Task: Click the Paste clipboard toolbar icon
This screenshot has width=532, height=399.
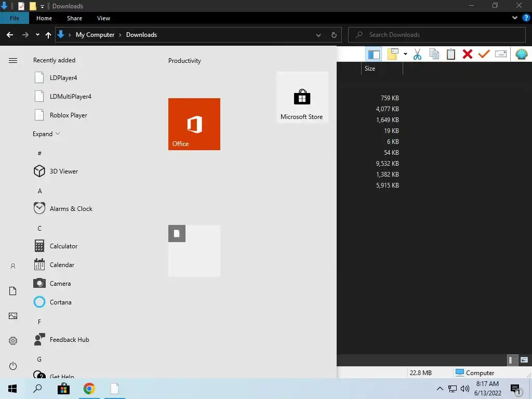Action: point(450,54)
